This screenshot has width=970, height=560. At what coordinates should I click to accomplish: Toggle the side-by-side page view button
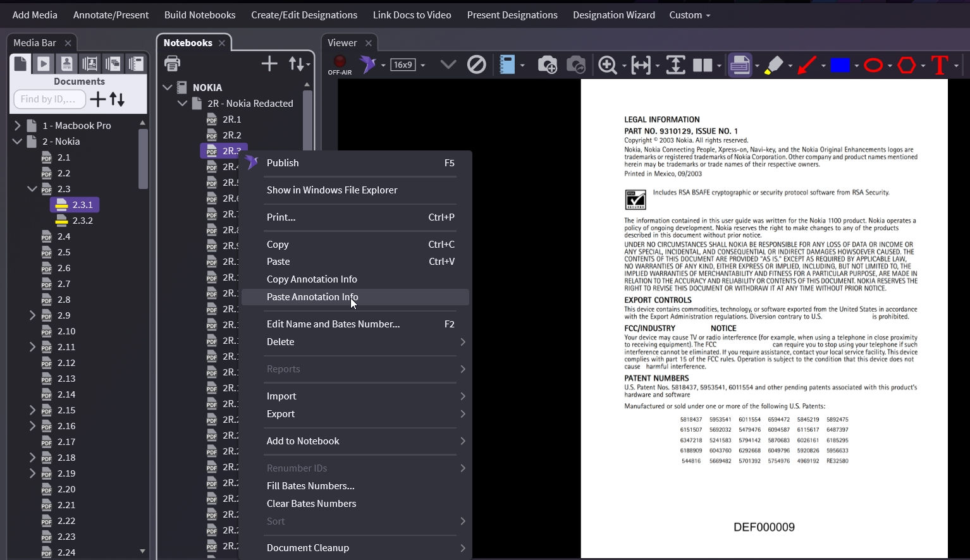[703, 65]
